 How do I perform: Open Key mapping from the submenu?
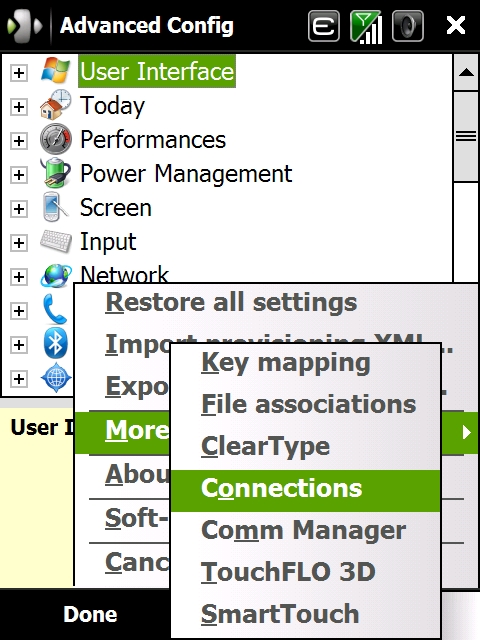[305, 363]
